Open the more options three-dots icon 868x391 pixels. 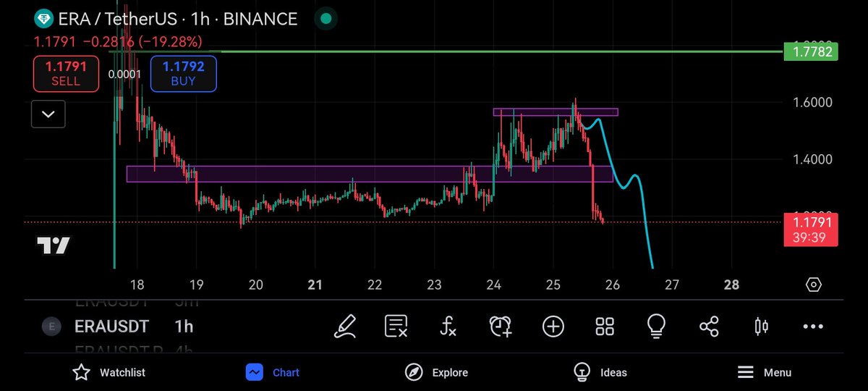pyautogui.click(x=813, y=327)
